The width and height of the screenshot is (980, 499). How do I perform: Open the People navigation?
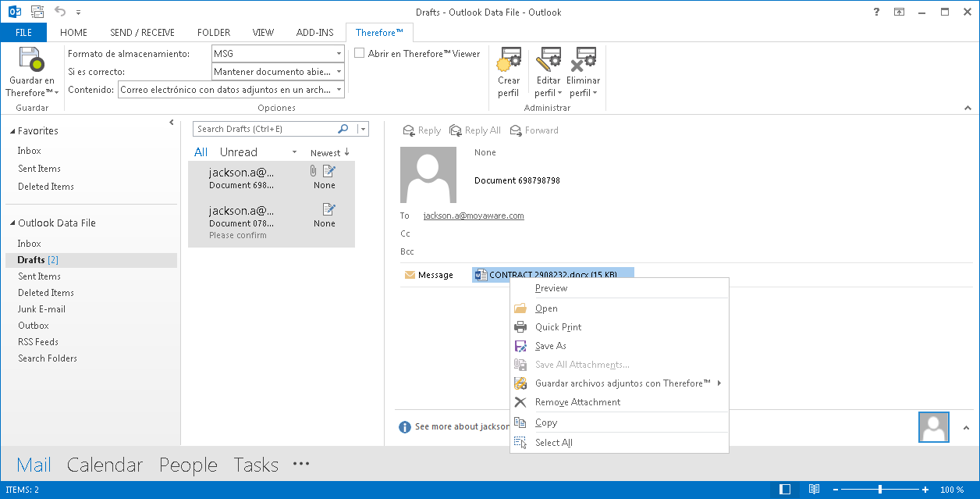188,465
